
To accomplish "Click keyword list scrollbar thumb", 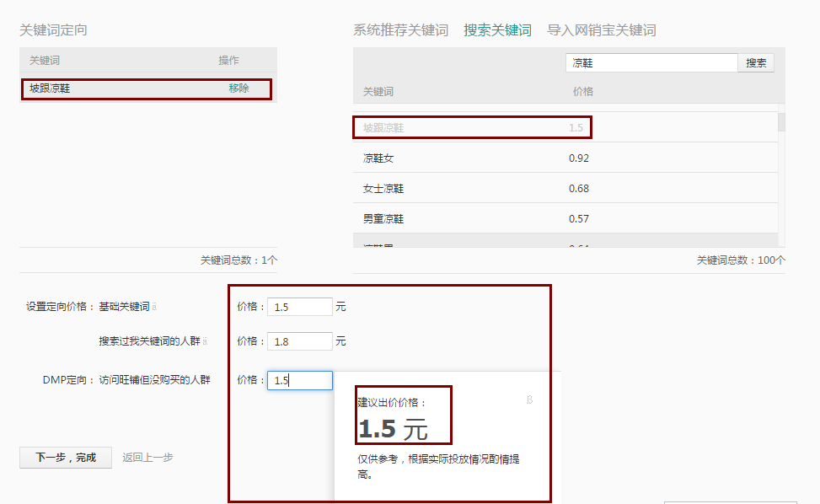I will (781, 122).
